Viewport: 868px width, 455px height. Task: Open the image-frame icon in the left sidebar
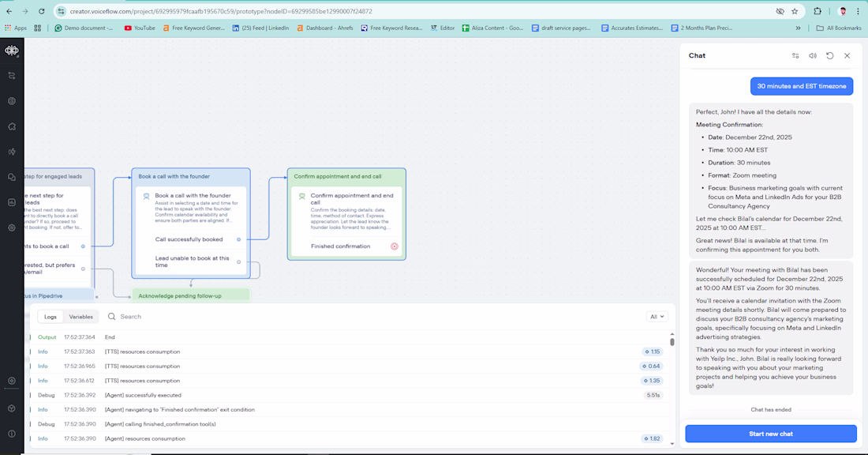pos(12,202)
